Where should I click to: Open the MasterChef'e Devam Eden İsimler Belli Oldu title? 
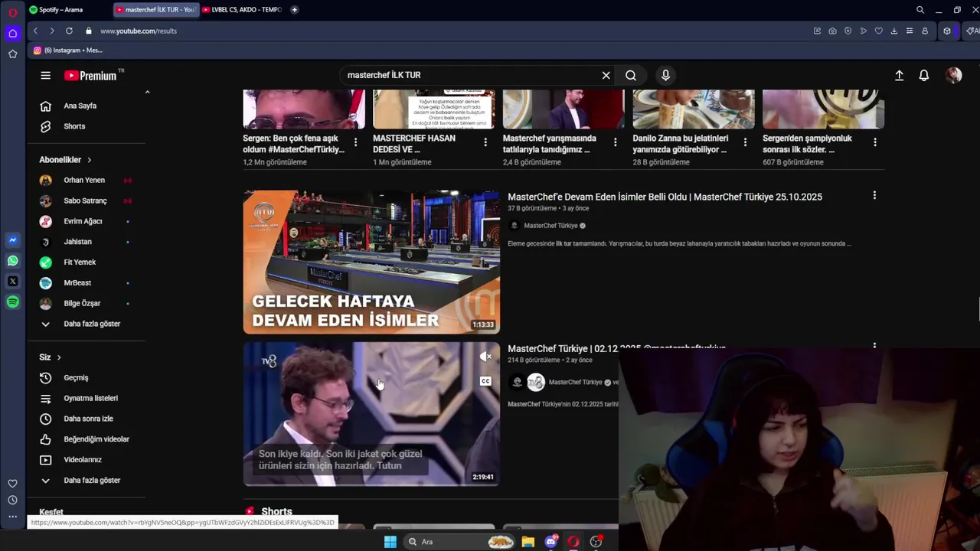tap(665, 197)
